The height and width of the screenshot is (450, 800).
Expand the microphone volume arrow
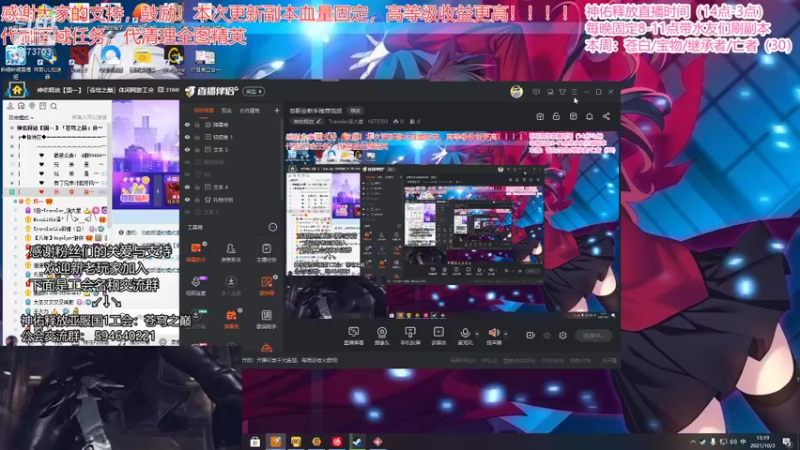click(477, 335)
